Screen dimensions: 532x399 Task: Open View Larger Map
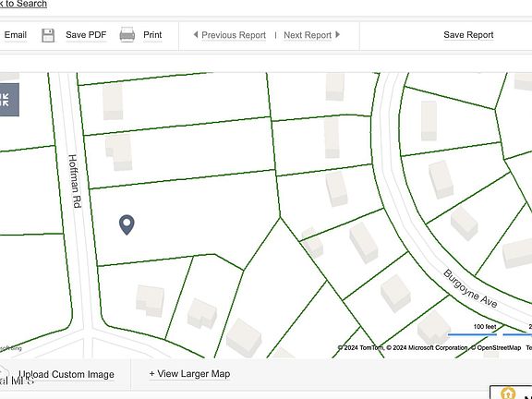click(189, 374)
